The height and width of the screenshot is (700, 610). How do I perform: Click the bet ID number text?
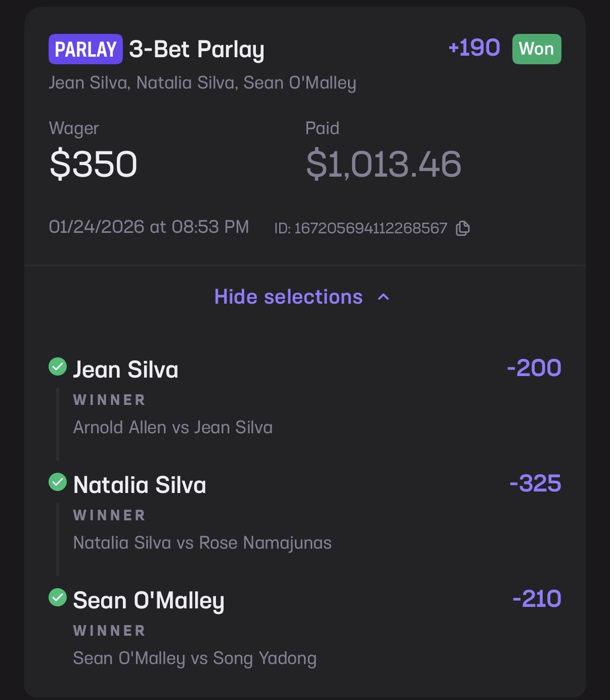click(370, 228)
